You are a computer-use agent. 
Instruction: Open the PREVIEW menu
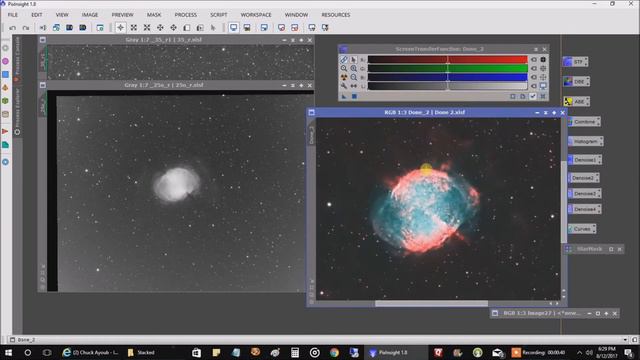[122, 15]
